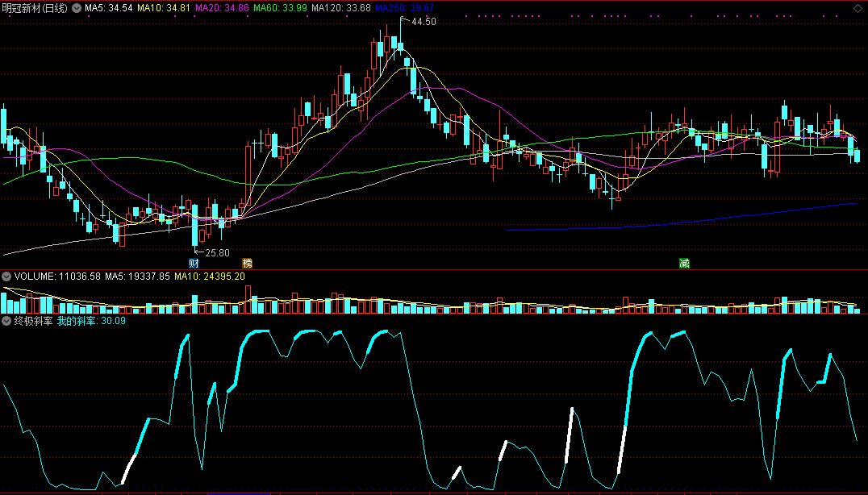Expand the VOLUME indicator dropdown arrow
Screen dimensions: 868x495
(6, 277)
